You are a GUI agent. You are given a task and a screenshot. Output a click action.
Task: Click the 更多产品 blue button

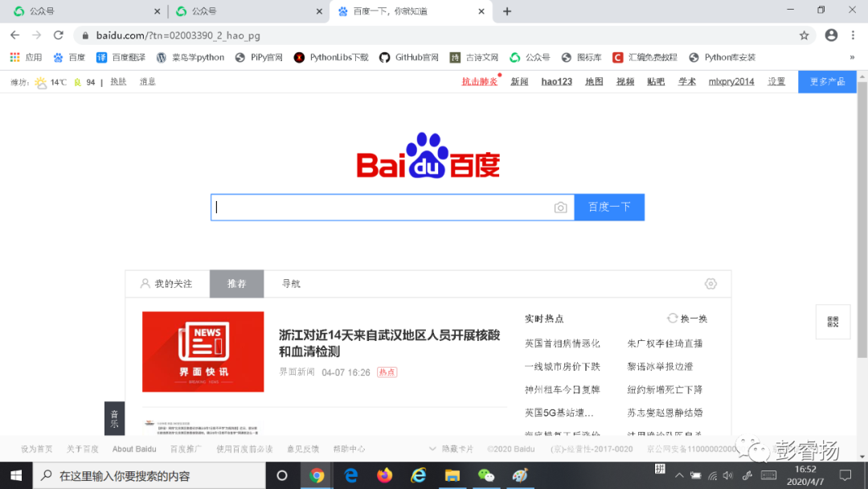[827, 82]
